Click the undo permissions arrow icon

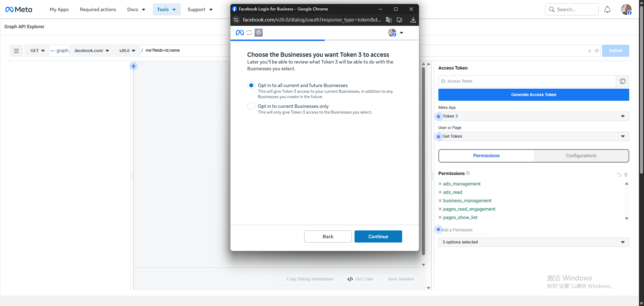click(619, 175)
